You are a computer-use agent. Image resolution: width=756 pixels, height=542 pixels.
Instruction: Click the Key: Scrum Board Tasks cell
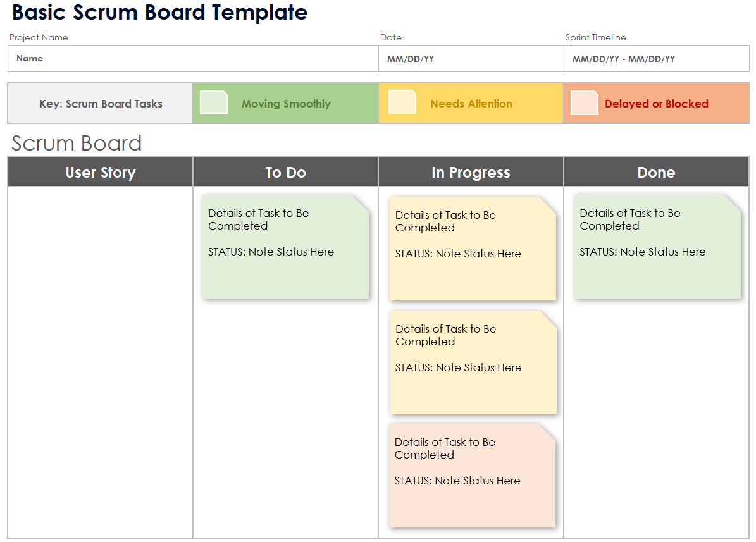tap(101, 104)
